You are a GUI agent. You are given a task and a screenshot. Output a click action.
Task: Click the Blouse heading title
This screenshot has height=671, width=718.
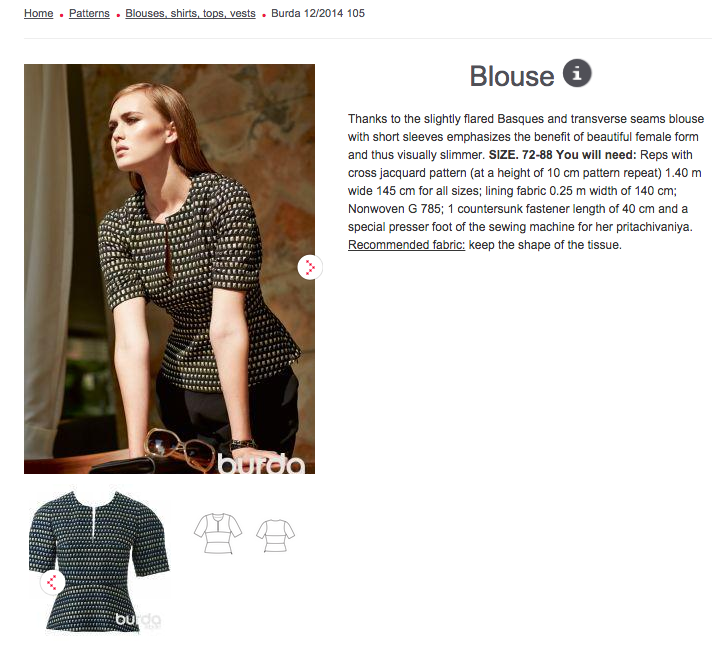pos(511,76)
